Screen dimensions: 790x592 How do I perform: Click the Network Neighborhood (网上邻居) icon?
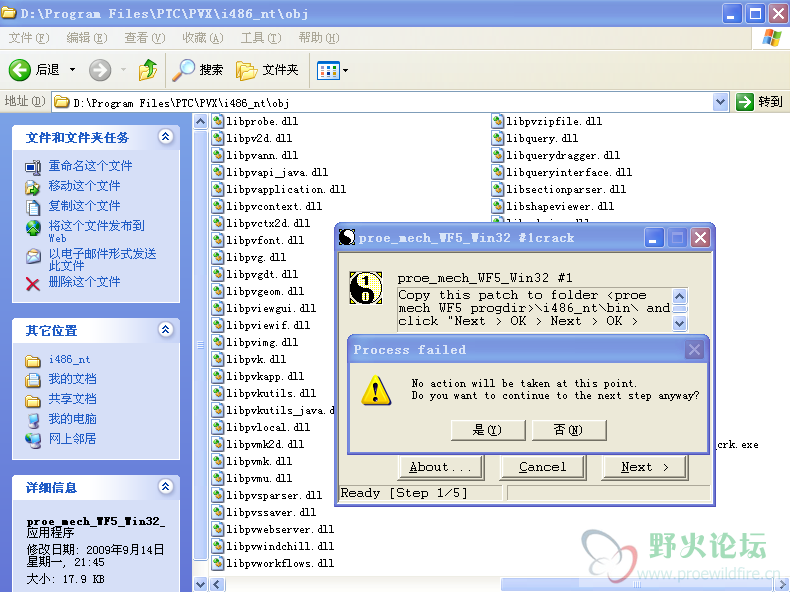pos(33,440)
